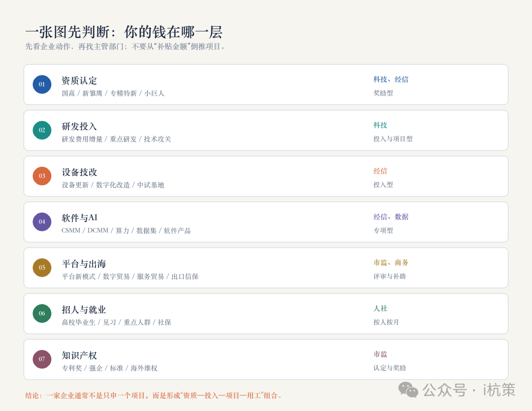Click the 评审与补助 type label
The image size is (532, 411).
pos(390,276)
